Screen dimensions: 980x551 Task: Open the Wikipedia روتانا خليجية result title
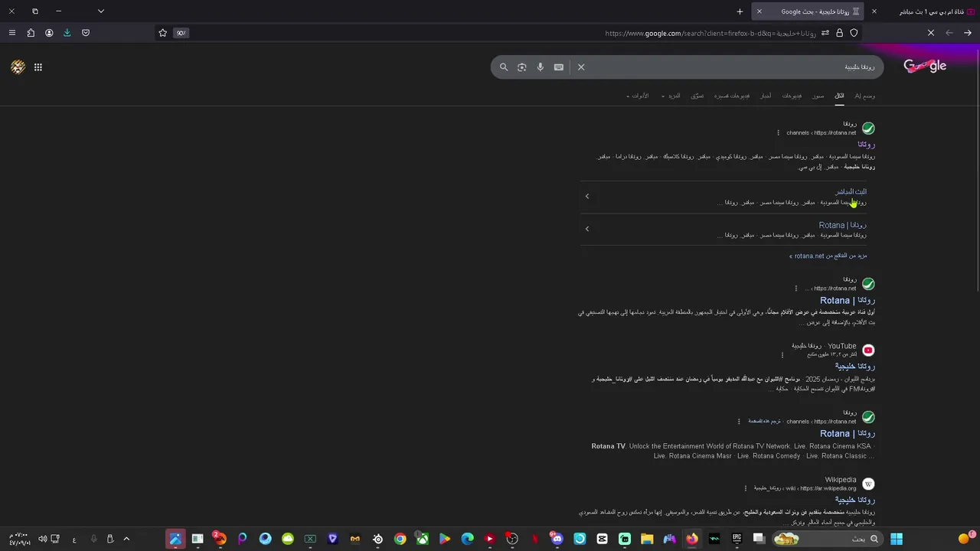pyautogui.click(x=854, y=500)
